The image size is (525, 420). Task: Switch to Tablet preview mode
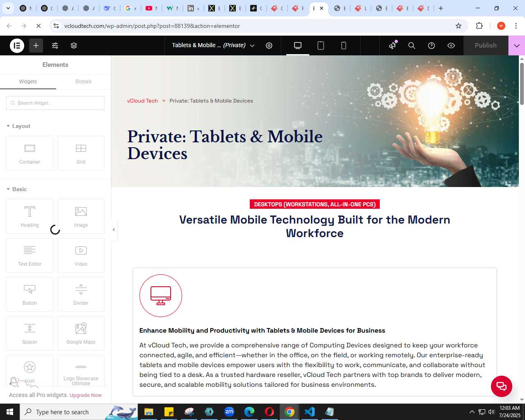pyautogui.click(x=321, y=46)
